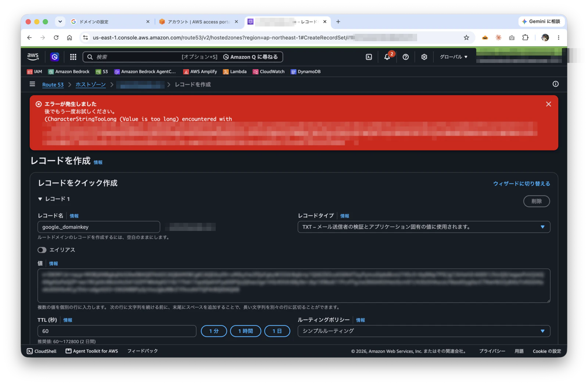This screenshot has height=385, width=588.
Task: Open Agent Toolkit for AWS in footer
Action: 92,351
